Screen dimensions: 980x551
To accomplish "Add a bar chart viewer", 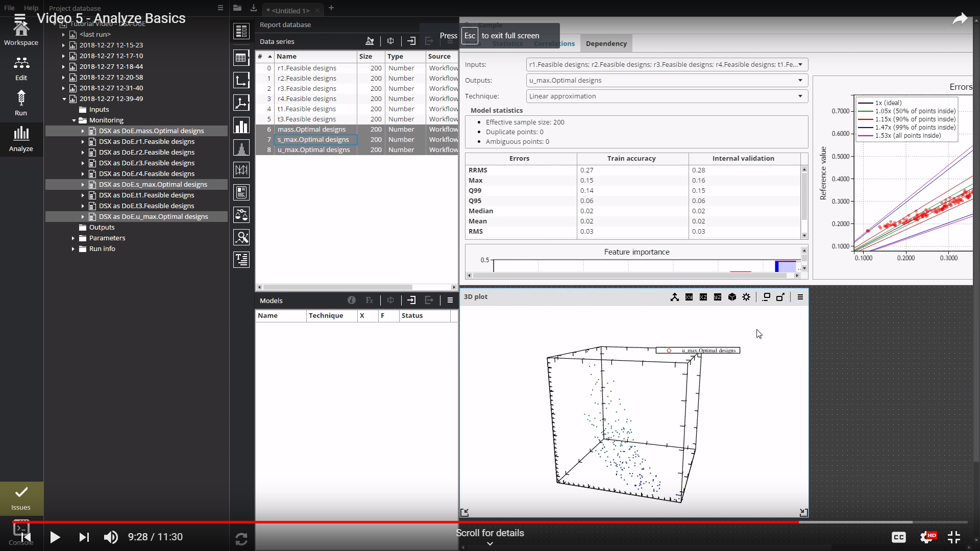I will (241, 125).
